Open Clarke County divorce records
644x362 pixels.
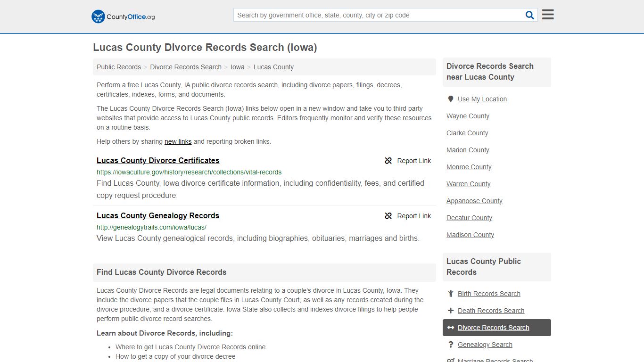point(467,133)
